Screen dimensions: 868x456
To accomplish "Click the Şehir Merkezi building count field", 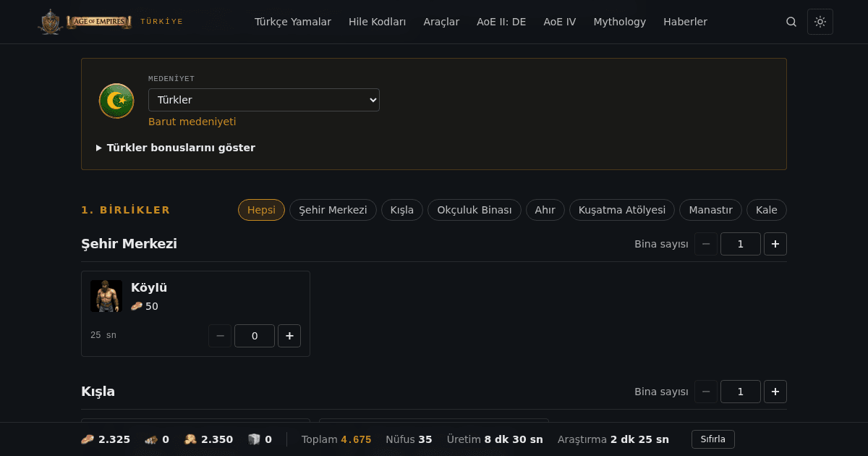I will (x=741, y=244).
